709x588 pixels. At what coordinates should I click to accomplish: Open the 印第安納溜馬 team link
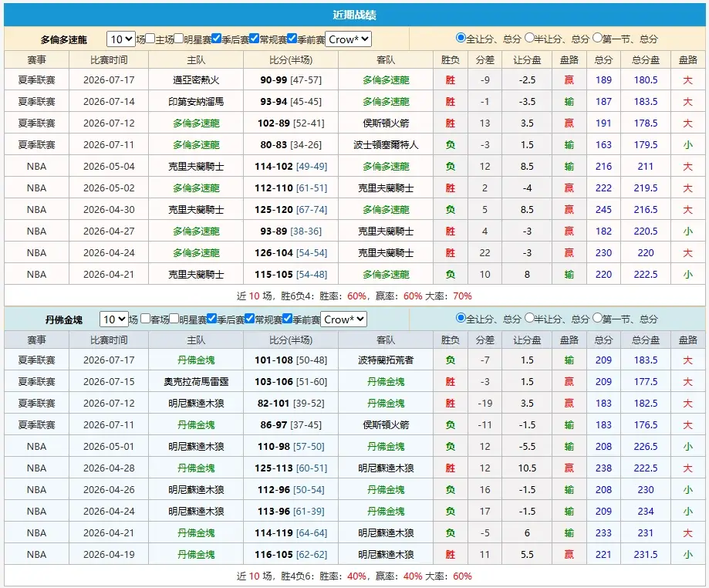(196, 102)
